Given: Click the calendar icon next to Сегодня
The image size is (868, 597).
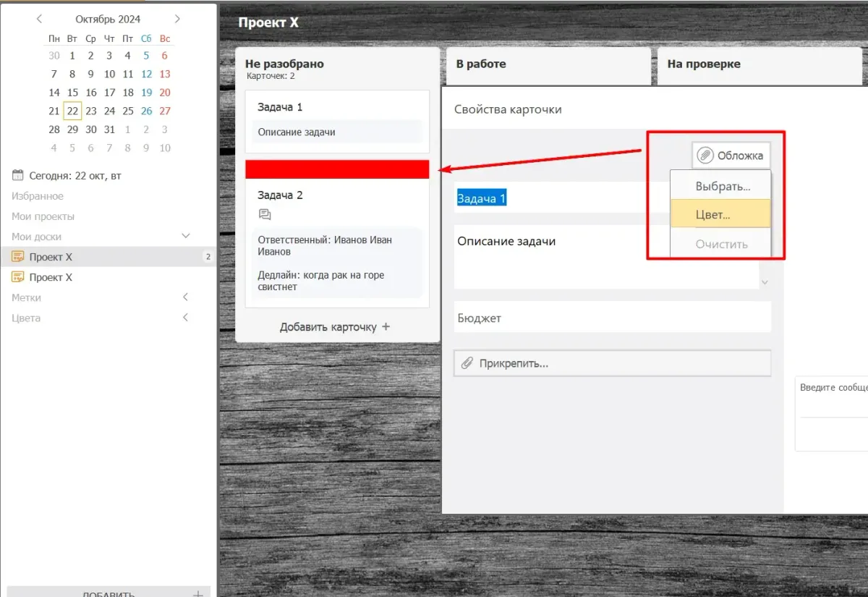Looking at the screenshot, I should (18, 175).
